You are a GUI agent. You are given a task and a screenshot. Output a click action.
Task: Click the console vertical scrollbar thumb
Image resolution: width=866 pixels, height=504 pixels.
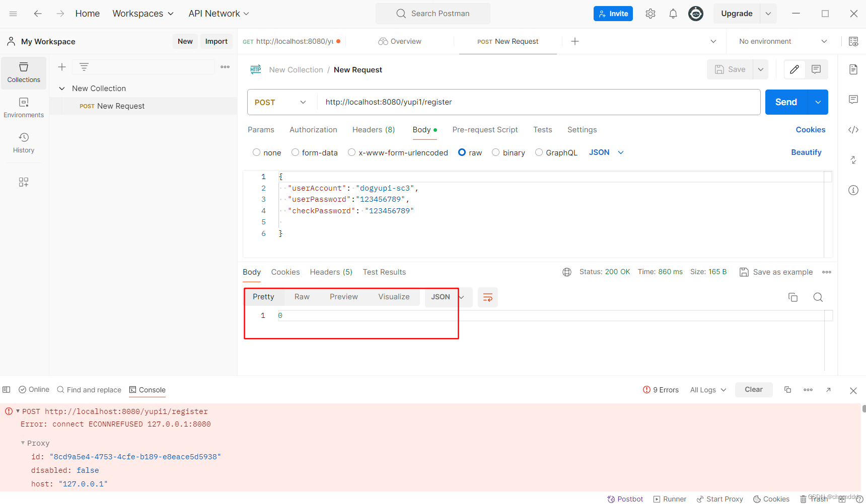tap(864, 408)
